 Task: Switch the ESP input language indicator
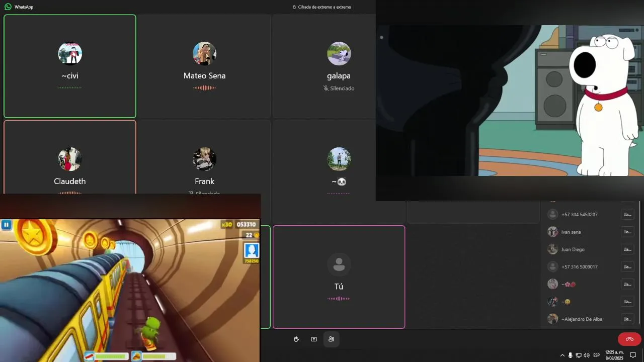[x=596, y=355]
